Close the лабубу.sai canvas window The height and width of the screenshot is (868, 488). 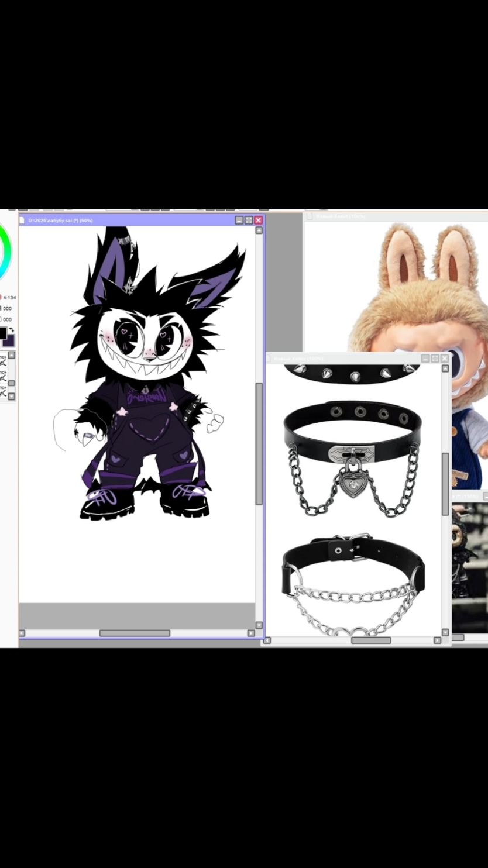pos(258,221)
